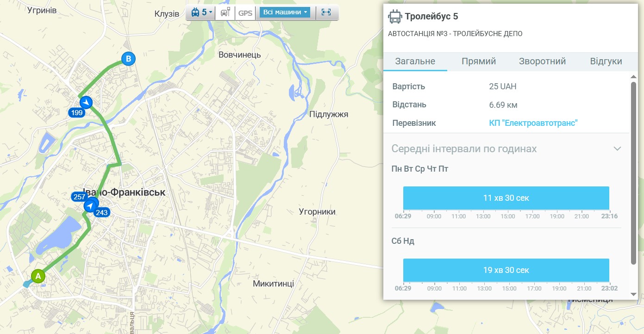Image resolution: width=644 pixels, height=334 pixels.
Task: Open the Відгуки tab
Action: [x=606, y=62]
